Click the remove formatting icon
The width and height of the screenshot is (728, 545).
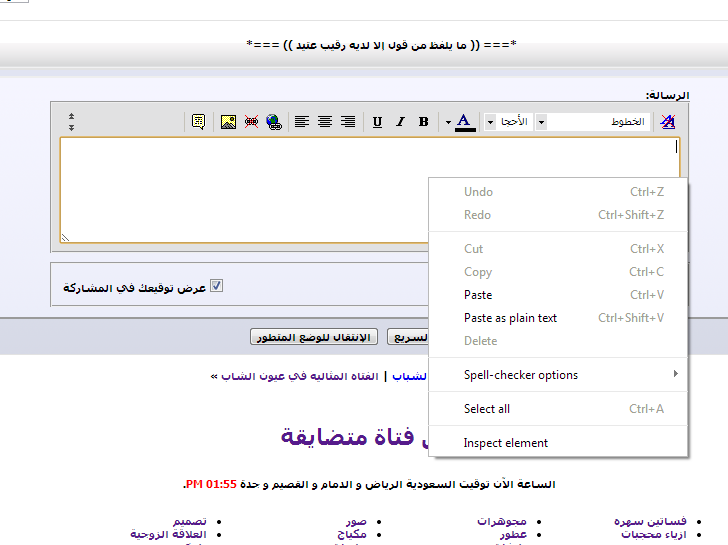[x=668, y=122]
